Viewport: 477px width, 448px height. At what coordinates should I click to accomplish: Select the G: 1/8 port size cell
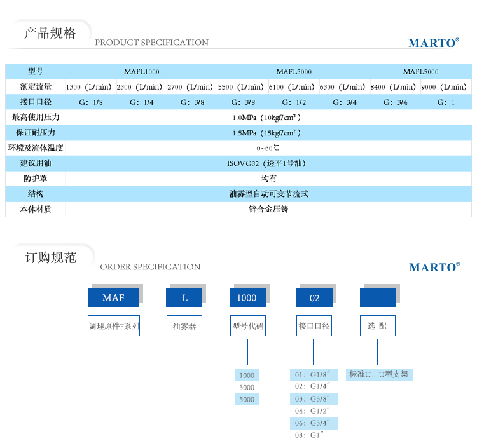(x=91, y=102)
